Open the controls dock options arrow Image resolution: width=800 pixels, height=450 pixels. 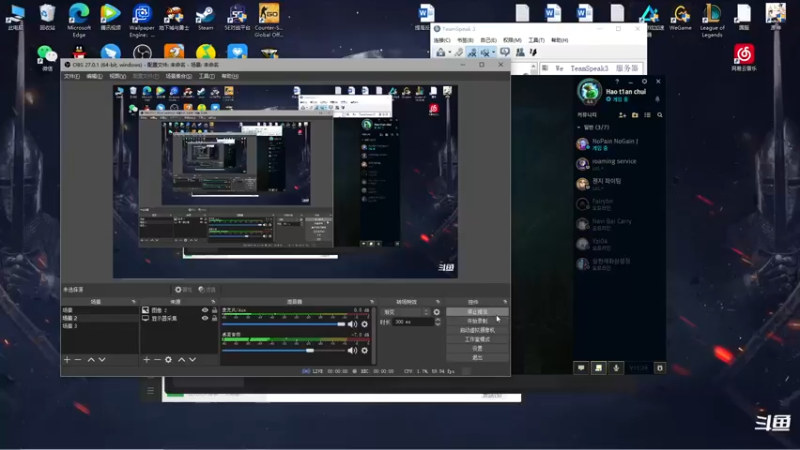(505, 302)
